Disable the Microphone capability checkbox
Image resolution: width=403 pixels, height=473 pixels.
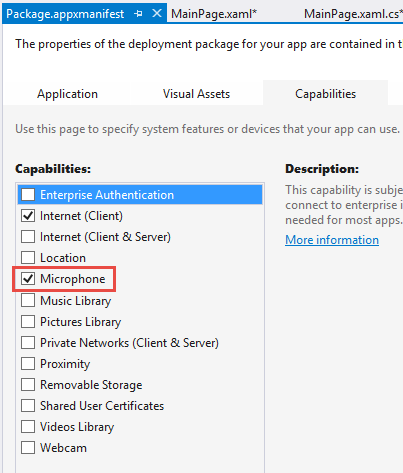[28, 279]
